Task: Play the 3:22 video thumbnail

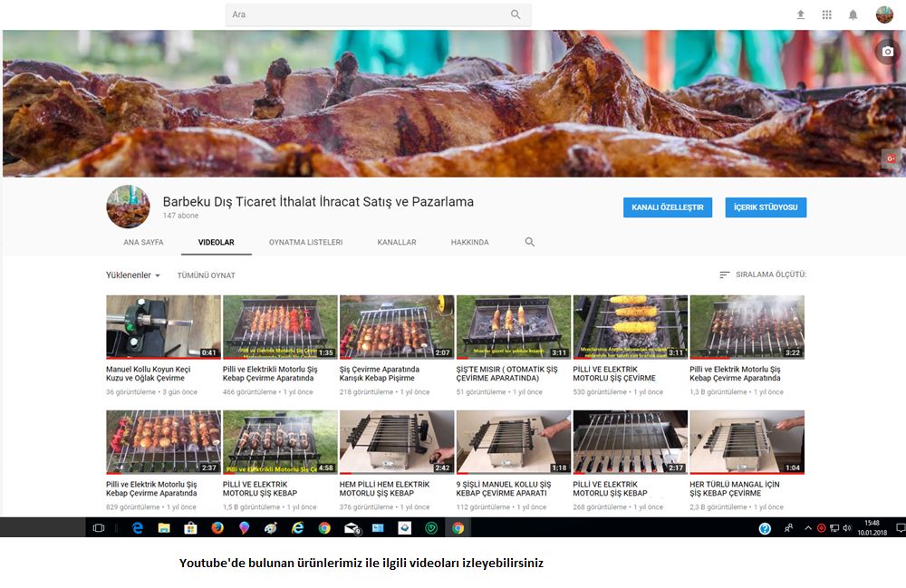Action: pyautogui.click(x=747, y=327)
